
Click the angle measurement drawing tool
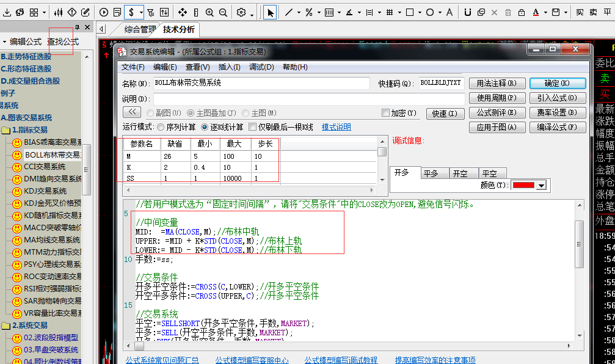pyautogui.click(x=349, y=13)
